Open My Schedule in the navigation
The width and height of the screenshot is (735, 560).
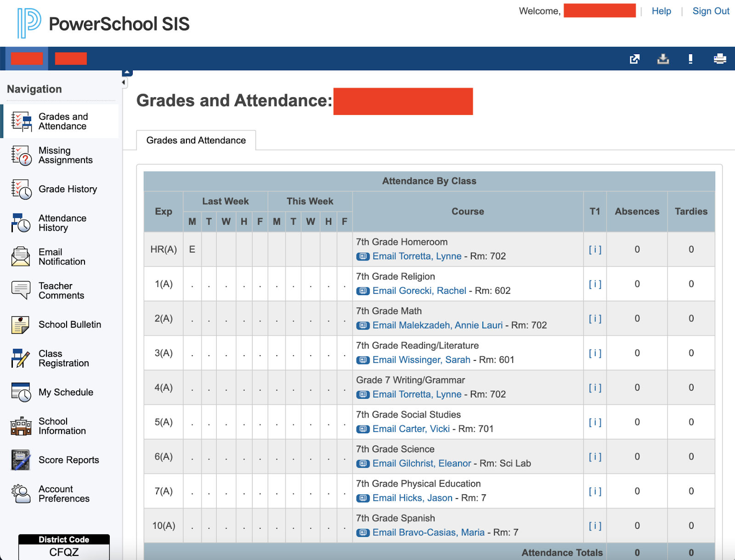tap(66, 392)
